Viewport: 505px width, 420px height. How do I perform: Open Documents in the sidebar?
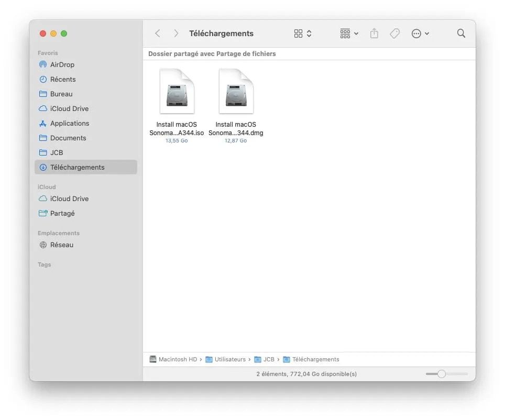point(86,138)
